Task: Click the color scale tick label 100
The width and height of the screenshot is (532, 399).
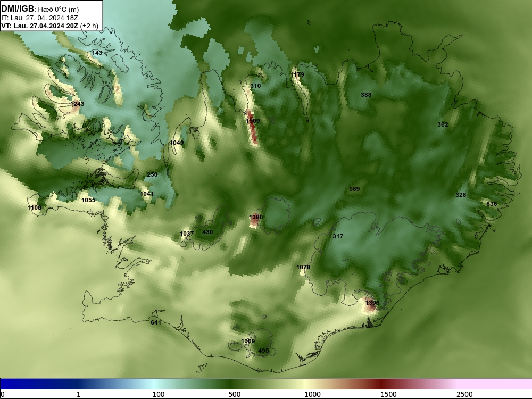Action: click(159, 394)
